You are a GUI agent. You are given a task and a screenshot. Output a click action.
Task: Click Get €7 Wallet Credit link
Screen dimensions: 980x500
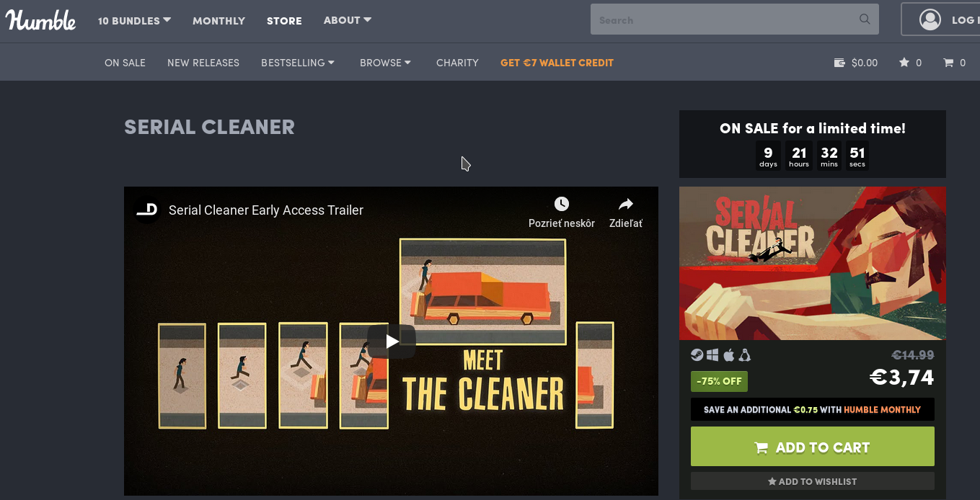pyautogui.click(x=557, y=63)
